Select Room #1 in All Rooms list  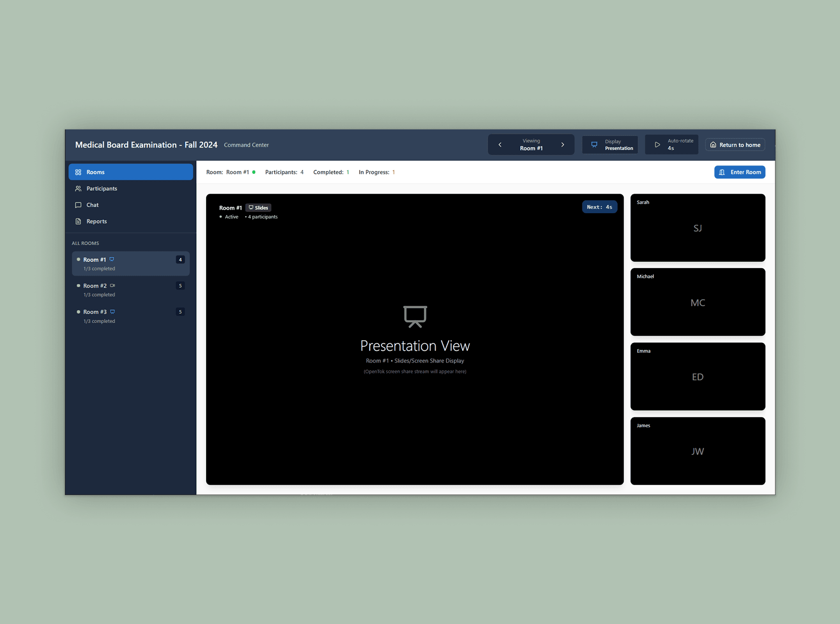coord(131,263)
